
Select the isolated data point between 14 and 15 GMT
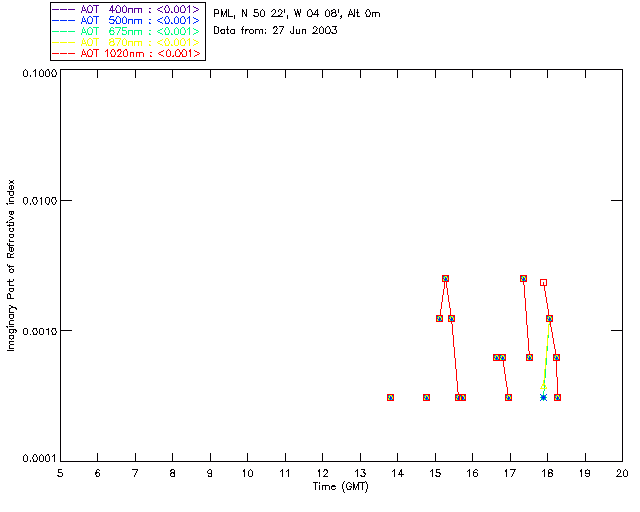[x=426, y=397]
